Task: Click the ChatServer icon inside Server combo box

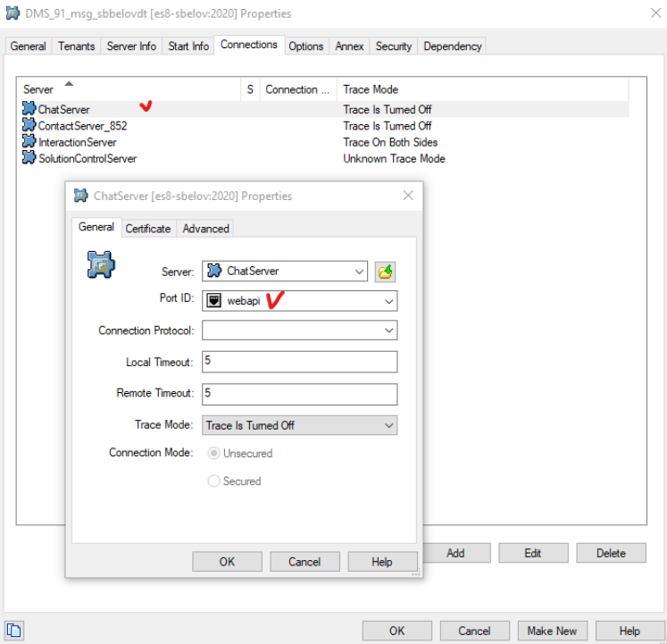Action: coord(214,271)
